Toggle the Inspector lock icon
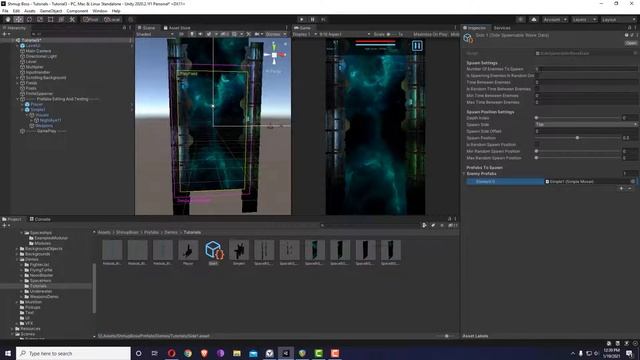Viewport: 640px width, 360px height. pos(629,28)
